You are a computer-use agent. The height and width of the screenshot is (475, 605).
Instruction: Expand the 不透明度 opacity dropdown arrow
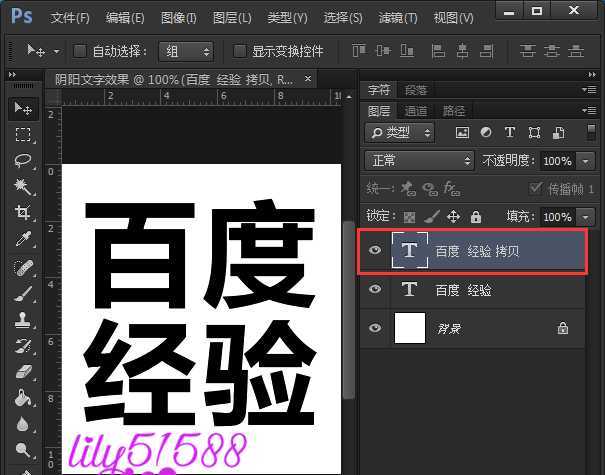coord(585,160)
